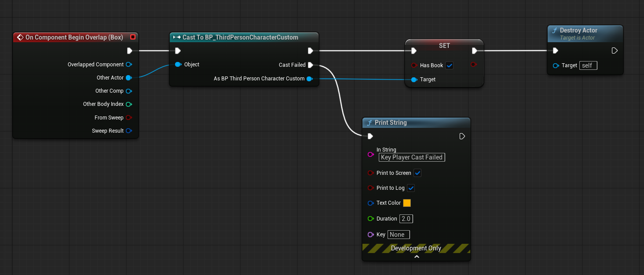Screen dimensions: 644x275
Task: Click the Target pin on the SET node
Action: [x=414, y=80]
